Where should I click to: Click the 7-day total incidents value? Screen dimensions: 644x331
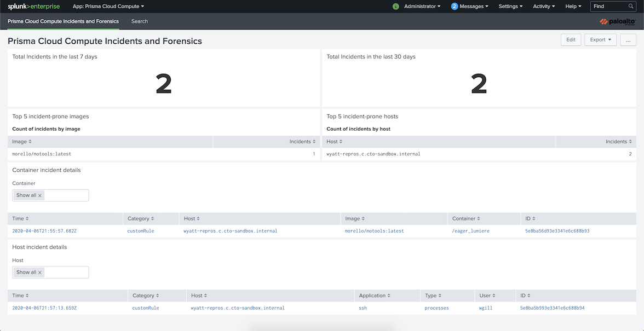163,84
